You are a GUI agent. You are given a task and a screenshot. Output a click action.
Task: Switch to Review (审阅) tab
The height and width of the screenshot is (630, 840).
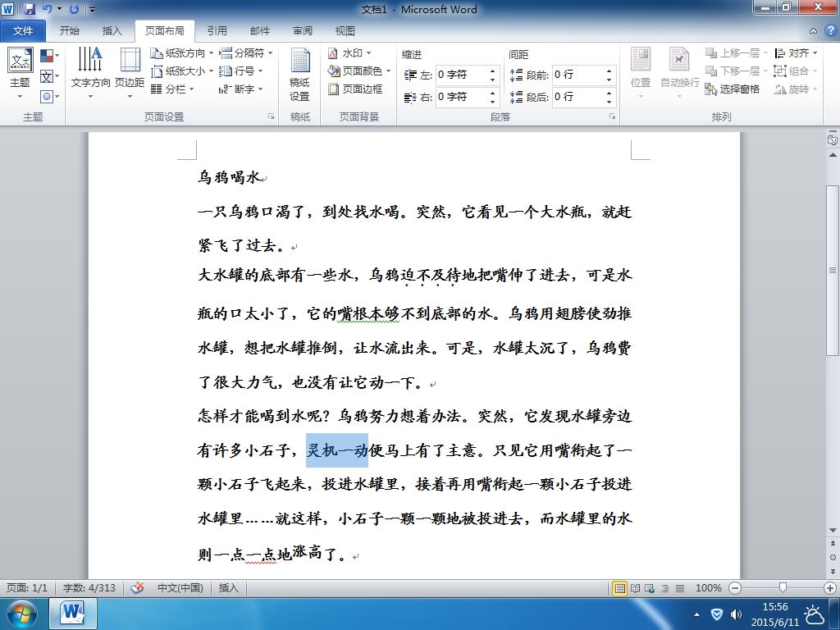(303, 31)
